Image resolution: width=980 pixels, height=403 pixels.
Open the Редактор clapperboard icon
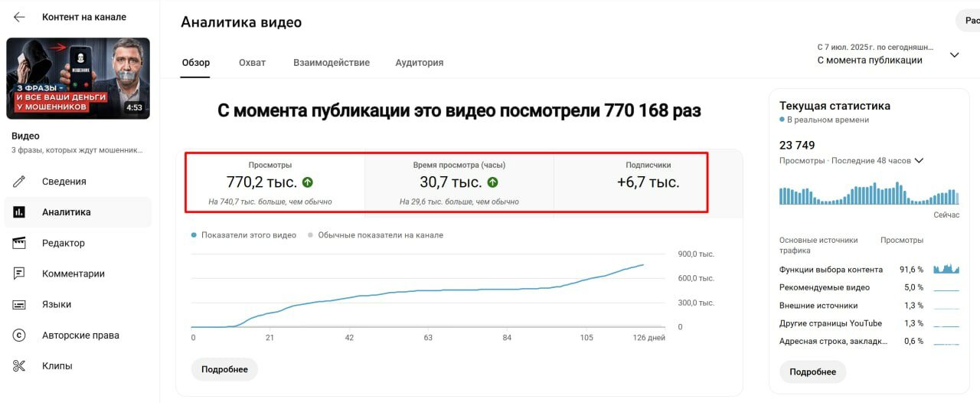point(19,243)
